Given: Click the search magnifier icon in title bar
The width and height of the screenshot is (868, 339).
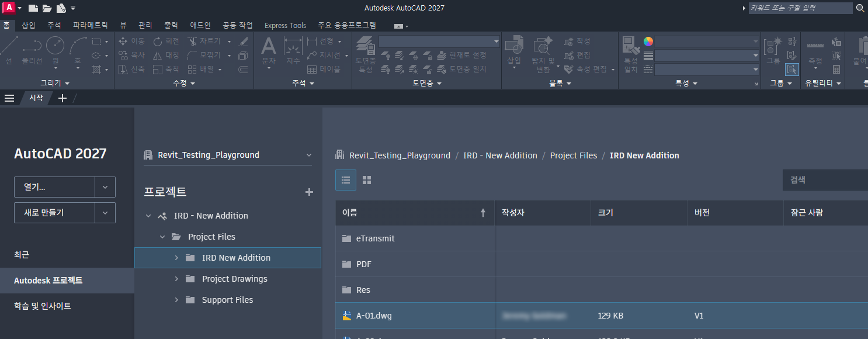Looking at the screenshot, I should point(860,8).
